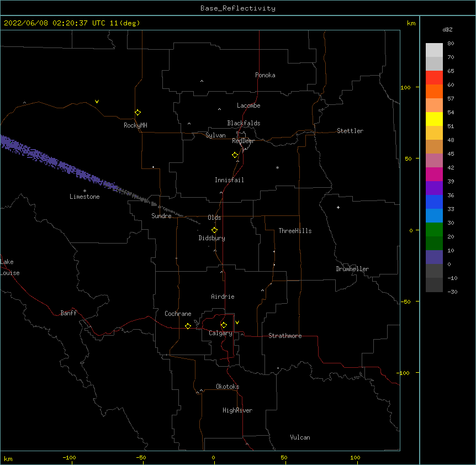Click the green 30 dBZ legend swatch
This screenshot has height=465, width=476.
pos(434,230)
